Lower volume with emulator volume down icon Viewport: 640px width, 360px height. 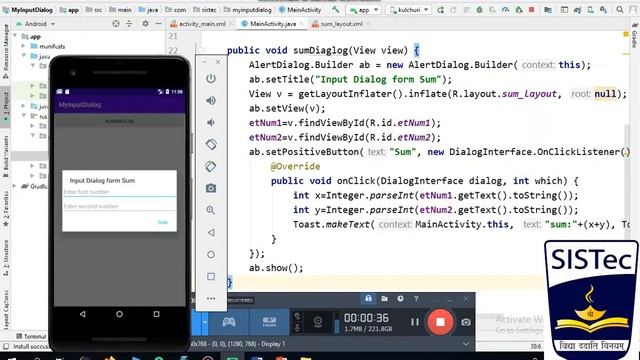(x=211, y=122)
